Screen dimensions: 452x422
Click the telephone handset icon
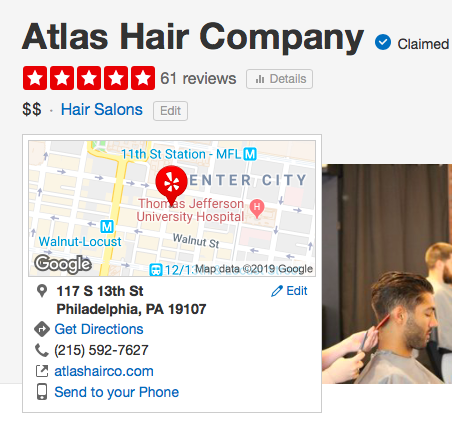tap(42, 350)
